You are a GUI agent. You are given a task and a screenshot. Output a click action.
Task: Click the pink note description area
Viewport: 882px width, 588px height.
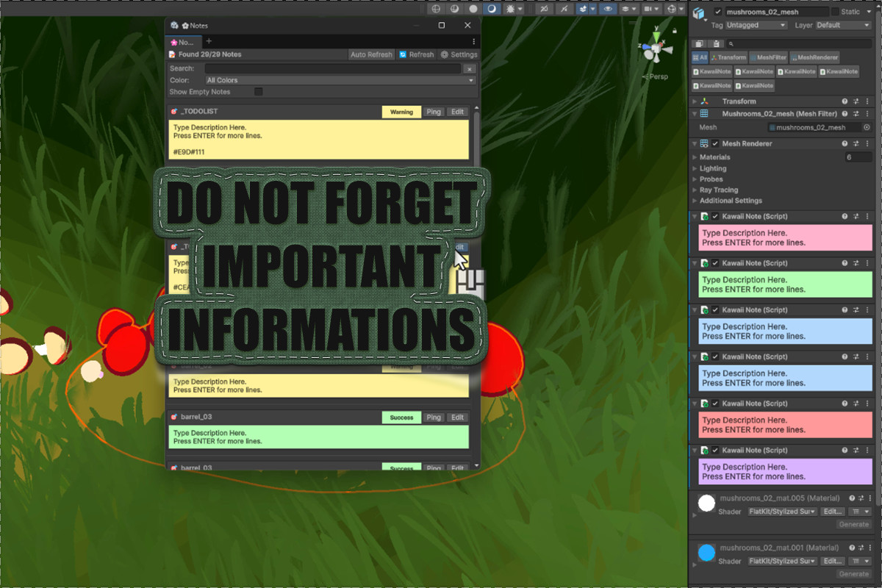point(785,238)
